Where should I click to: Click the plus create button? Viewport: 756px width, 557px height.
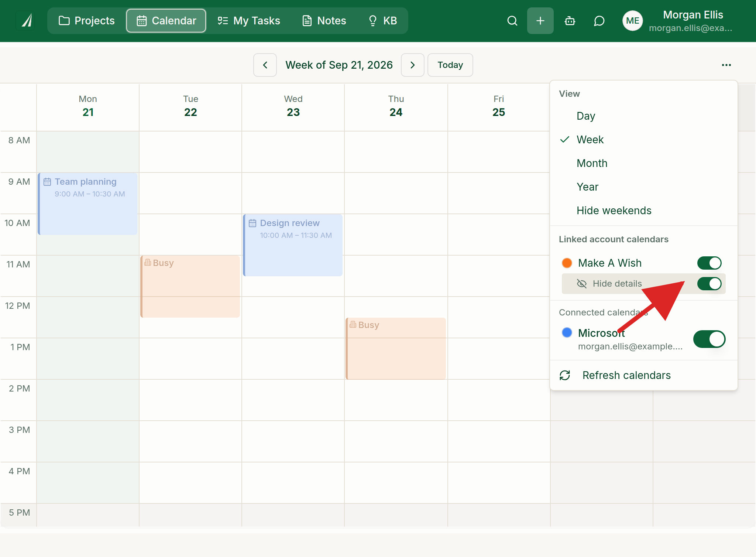click(540, 21)
